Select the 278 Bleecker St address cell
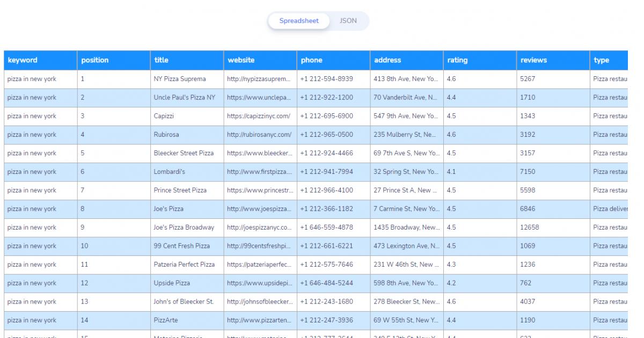The height and width of the screenshot is (338, 644). pyautogui.click(x=407, y=302)
